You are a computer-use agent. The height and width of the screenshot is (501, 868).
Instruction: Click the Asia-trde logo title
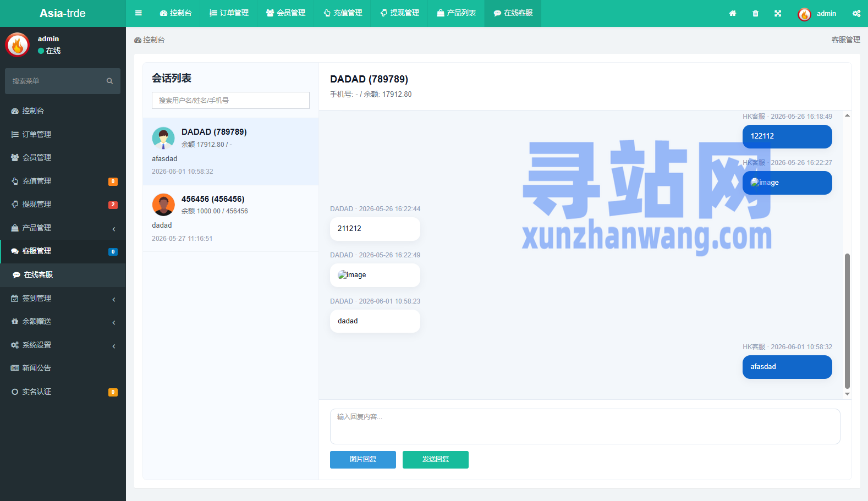pos(63,13)
